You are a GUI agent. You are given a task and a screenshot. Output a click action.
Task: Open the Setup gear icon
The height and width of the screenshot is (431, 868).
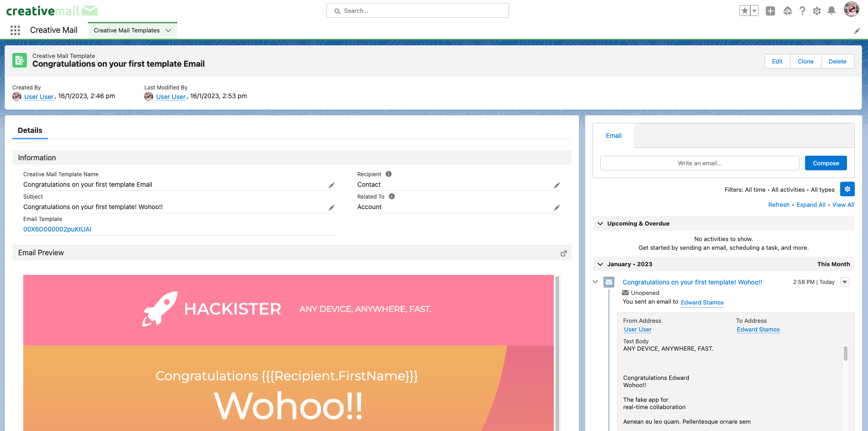point(817,11)
